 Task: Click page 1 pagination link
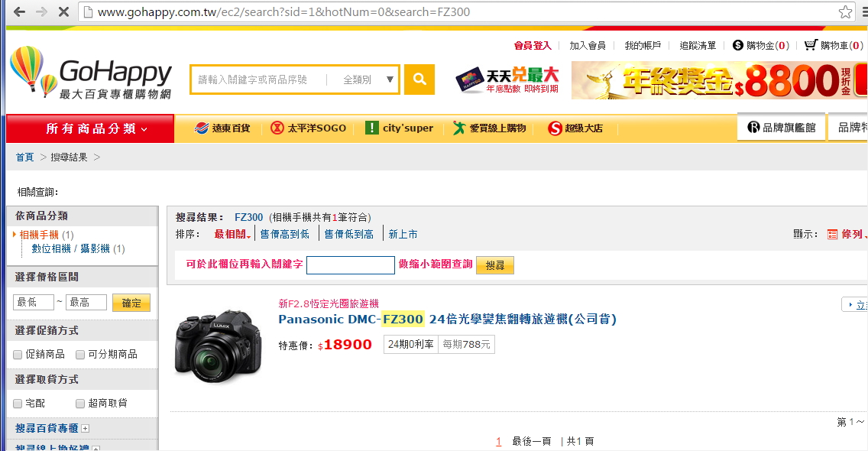(x=499, y=442)
